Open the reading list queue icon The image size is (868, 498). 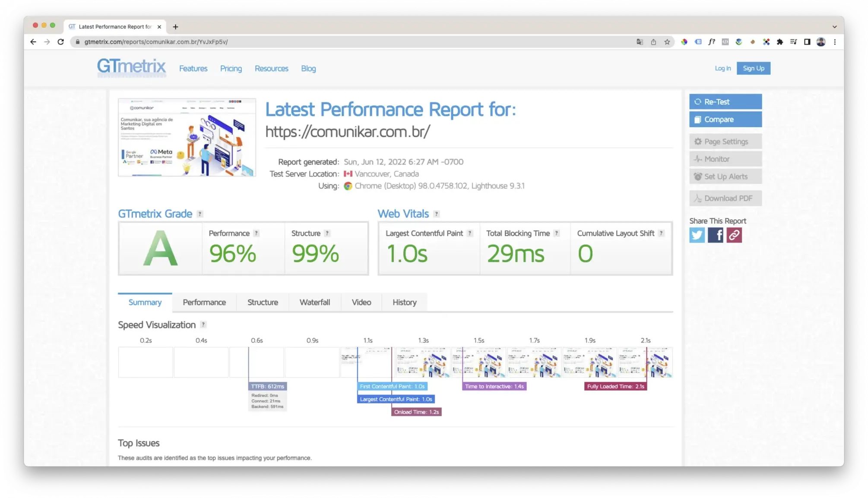793,42
